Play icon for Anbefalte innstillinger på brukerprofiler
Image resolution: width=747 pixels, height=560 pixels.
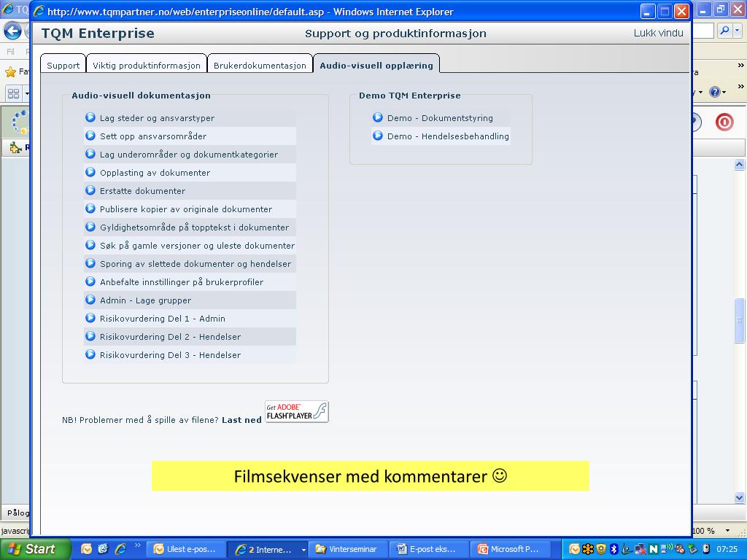[90, 281]
